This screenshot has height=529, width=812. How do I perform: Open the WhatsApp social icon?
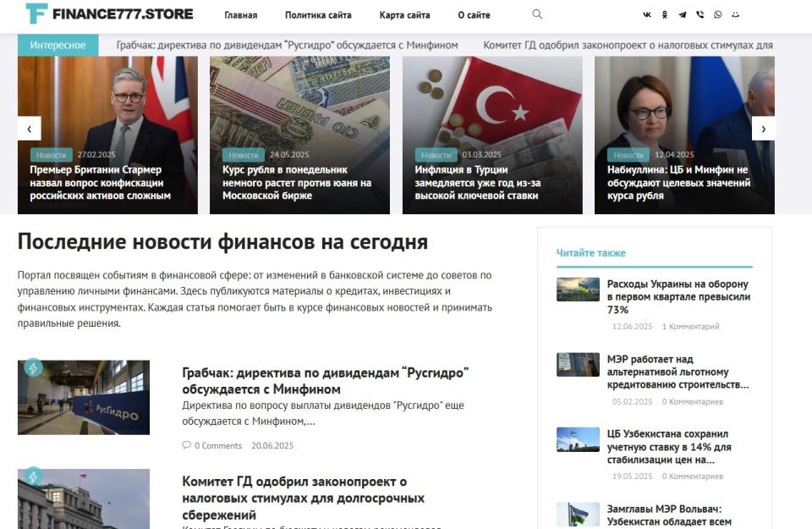pyautogui.click(x=718, y=15)
